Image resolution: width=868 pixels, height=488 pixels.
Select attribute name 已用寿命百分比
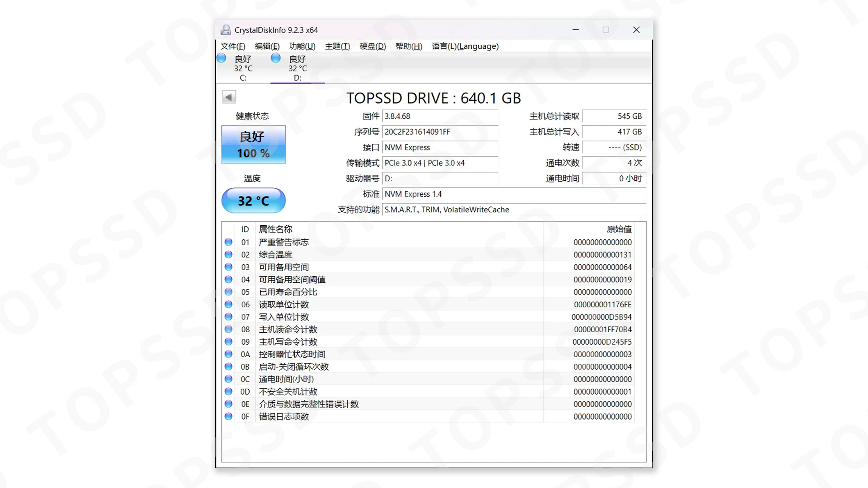(288, 292)
